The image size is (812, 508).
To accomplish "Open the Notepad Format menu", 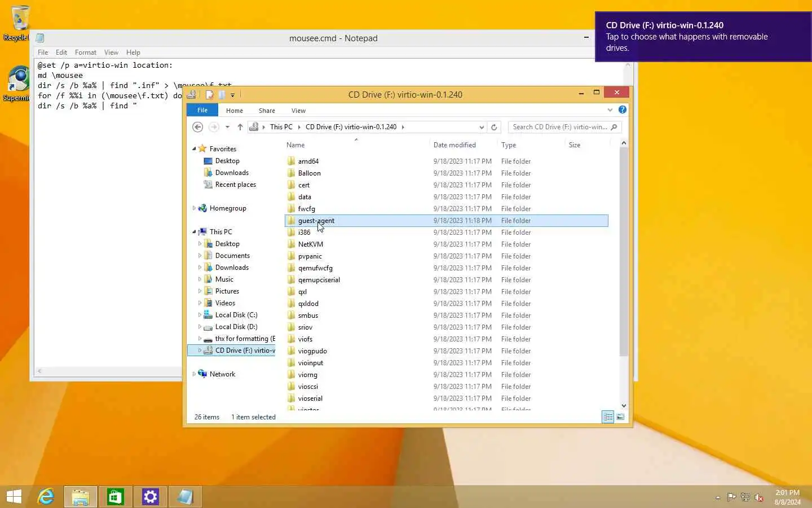I will click(x=86, y=52).
